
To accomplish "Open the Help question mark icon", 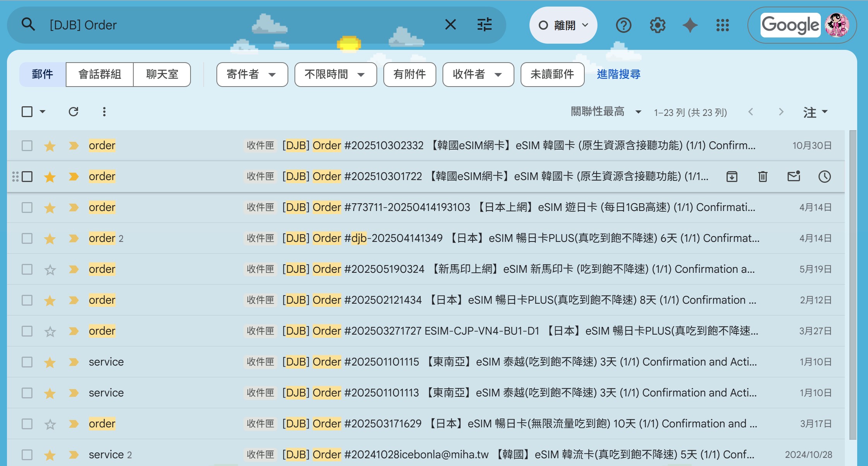I will [623, 26].
